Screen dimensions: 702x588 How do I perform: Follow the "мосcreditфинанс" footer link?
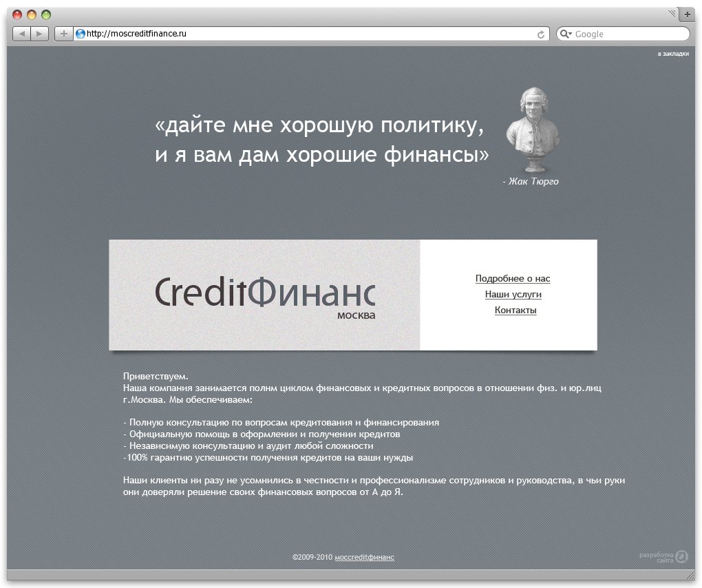[x=364, y=557]
